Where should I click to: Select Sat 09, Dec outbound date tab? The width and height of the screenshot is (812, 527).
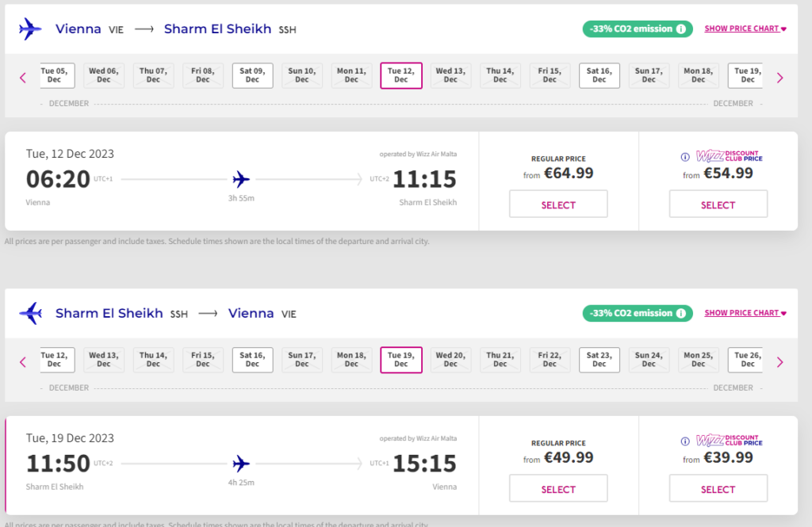pyautogui.click(x=252, y=75)
